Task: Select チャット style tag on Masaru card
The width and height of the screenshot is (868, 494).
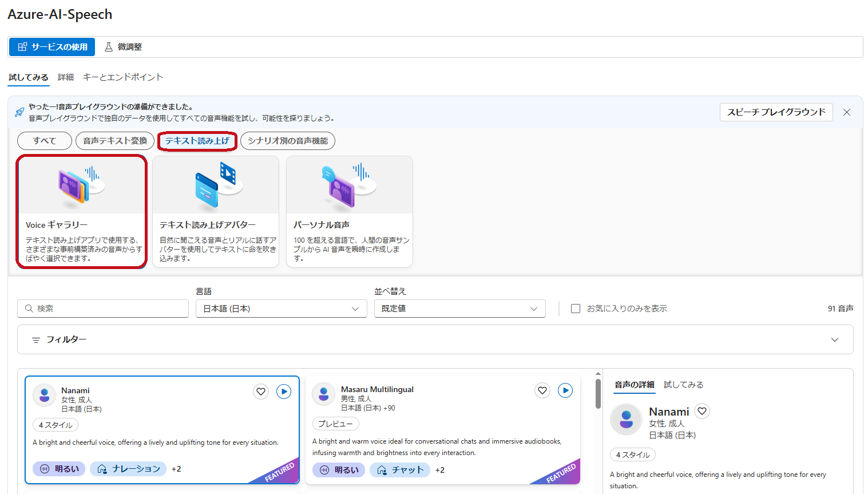Action: (400, 470)
